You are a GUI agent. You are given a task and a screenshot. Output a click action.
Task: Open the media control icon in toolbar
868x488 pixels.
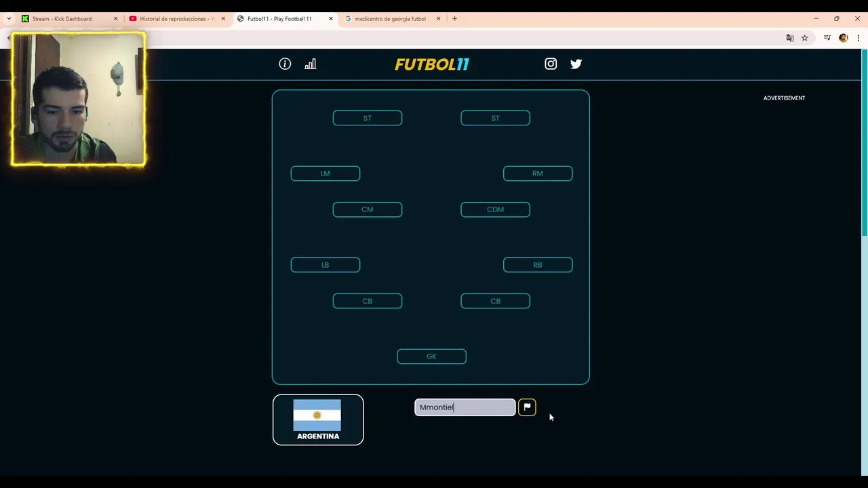tap(827, 38)
